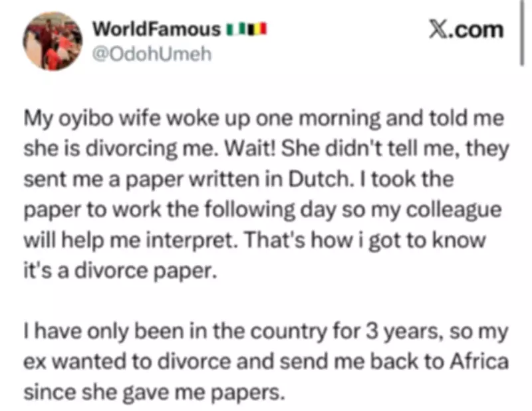Open the WorldFamous profile picture
The image size is (532, 411).
pyautogui.click(x=53, y=40)
